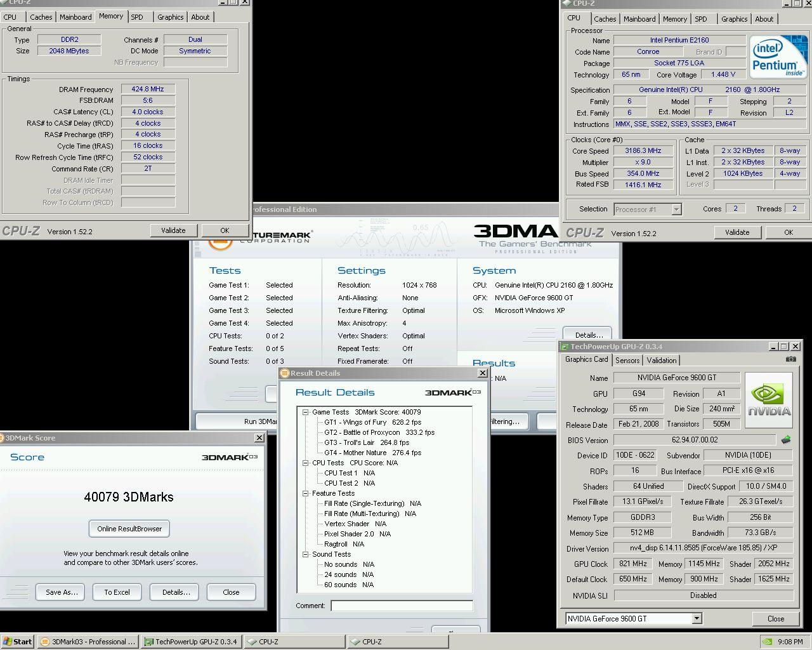Click the Comment input field in Result Details
812x650 pixels.
[402, 606]
